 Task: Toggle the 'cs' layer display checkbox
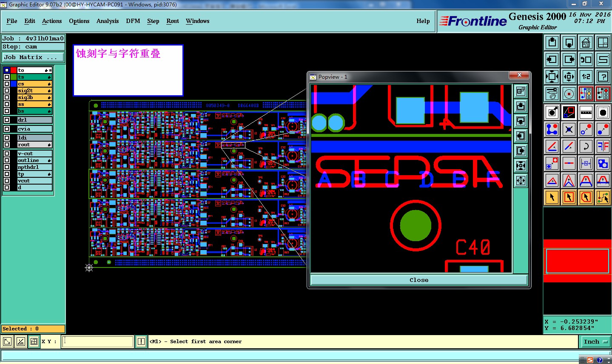coord(6,84)
